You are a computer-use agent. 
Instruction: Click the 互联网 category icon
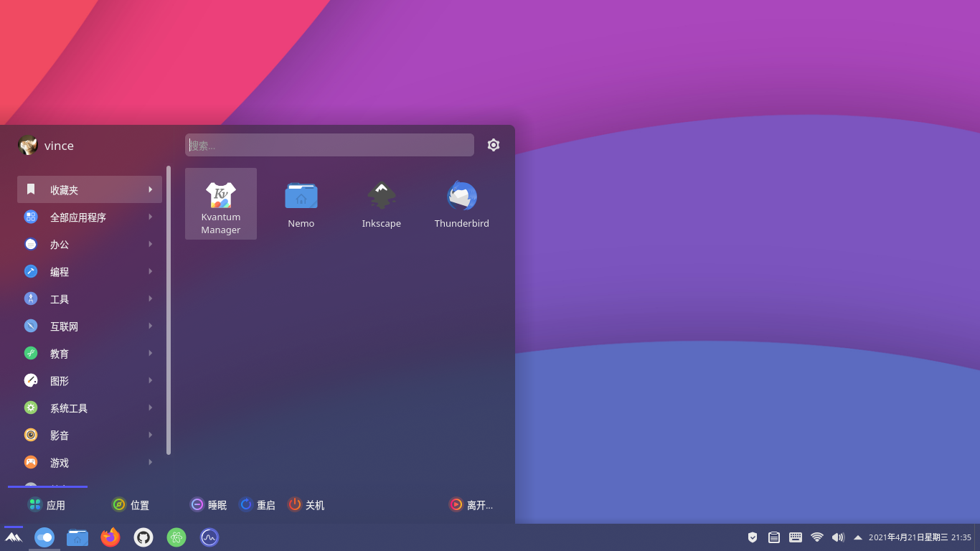pyautogui.click(x=31, y=326)
